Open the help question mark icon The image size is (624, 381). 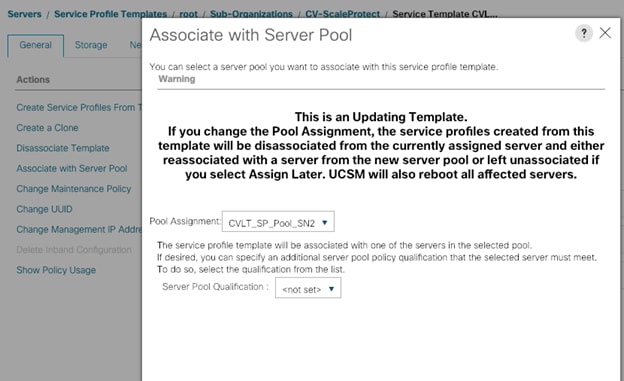tap(584, 33)
